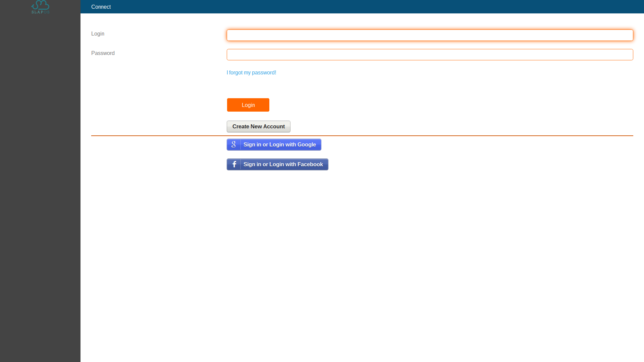
Task: Sign in or Login with Facebook
Action: pos(277,164)
